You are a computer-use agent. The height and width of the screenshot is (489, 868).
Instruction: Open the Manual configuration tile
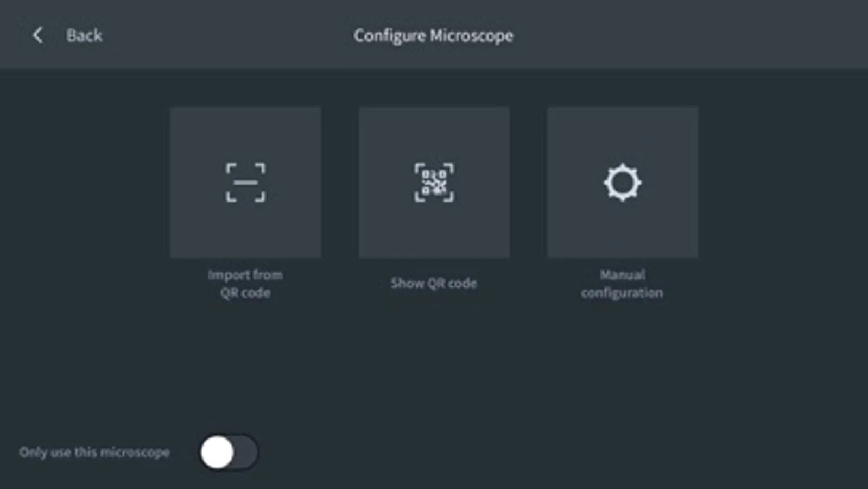pos(622,183)
